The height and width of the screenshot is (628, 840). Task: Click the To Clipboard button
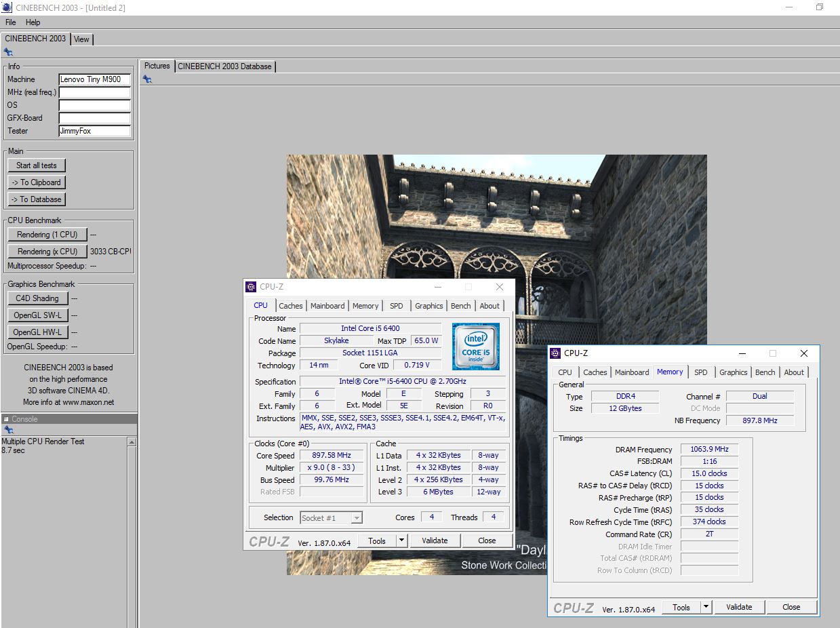(x=37, y=182)
